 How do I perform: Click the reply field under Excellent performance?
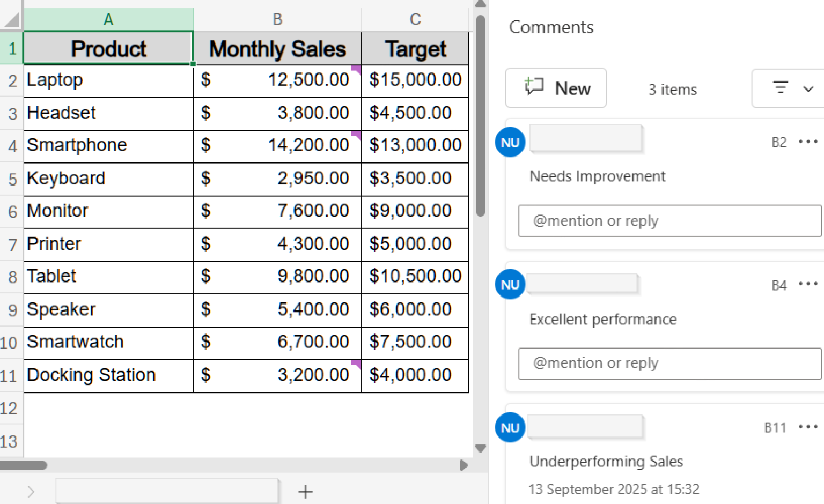tap(669, 364)
